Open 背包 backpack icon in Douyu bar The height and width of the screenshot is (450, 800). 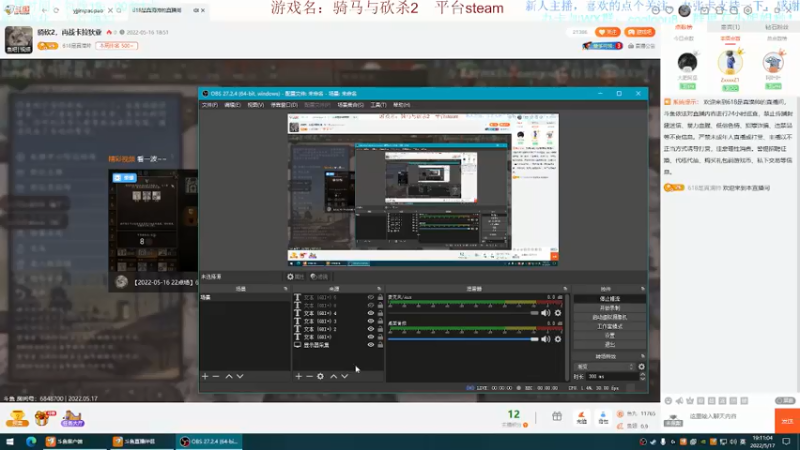[603, 417]
